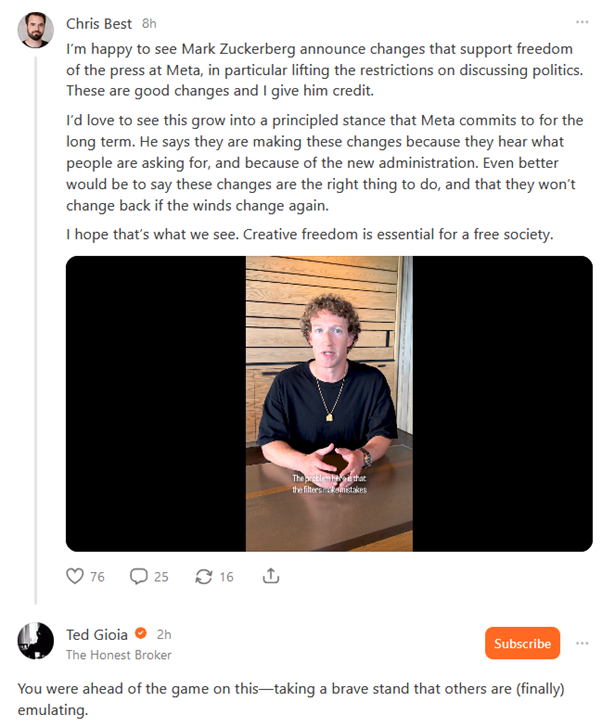
Task: Open the Ted Gioia author name link
Action: point(98,634)
